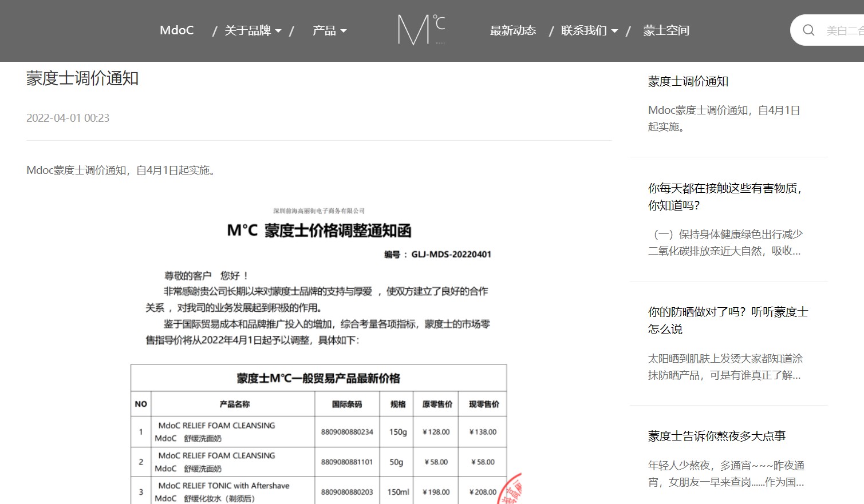Open the 蒙士空间 page

click(666, 30)
